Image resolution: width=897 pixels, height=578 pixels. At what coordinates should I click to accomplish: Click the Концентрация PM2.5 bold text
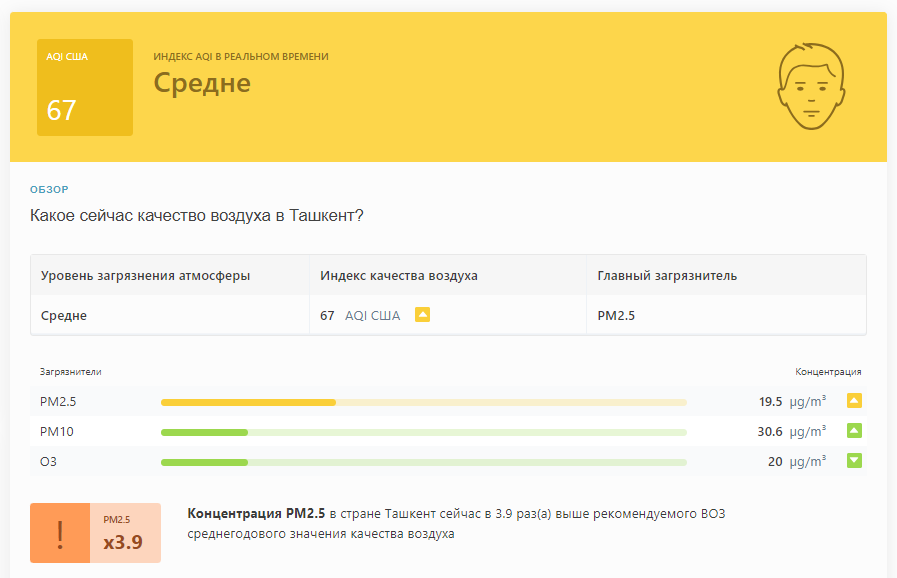point(256,513)
